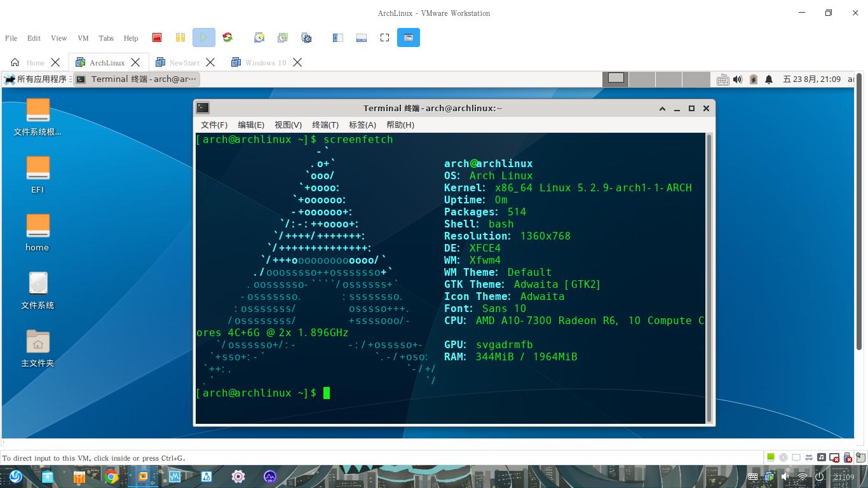The image size is (868, 488).
Task: Open the VM menu
Action: pos(83,38)
